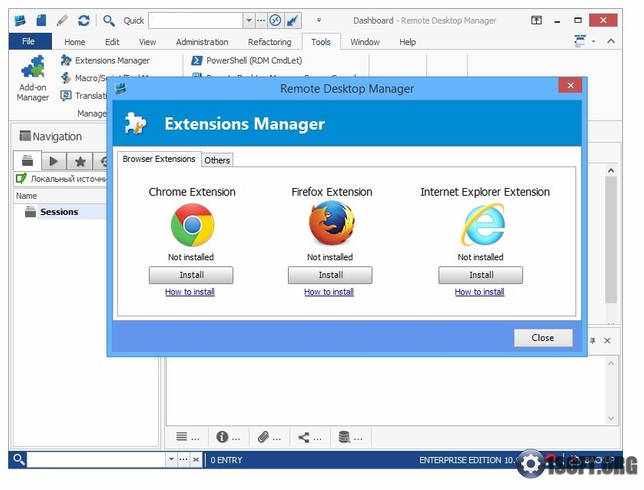This screenshot has width=644, height=490.
Task: Install the Chrome Extension
Action: pos(191,275)
